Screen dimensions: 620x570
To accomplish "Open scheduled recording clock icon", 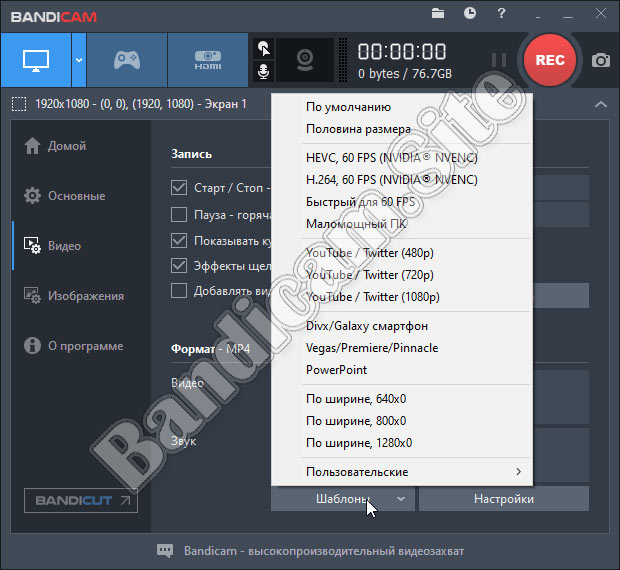I will 470,13.
